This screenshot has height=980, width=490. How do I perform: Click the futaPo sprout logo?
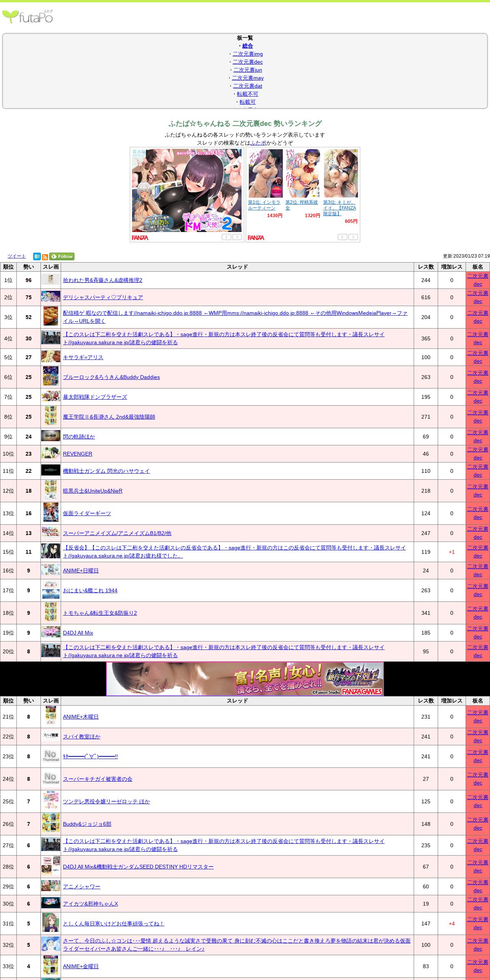27,16
